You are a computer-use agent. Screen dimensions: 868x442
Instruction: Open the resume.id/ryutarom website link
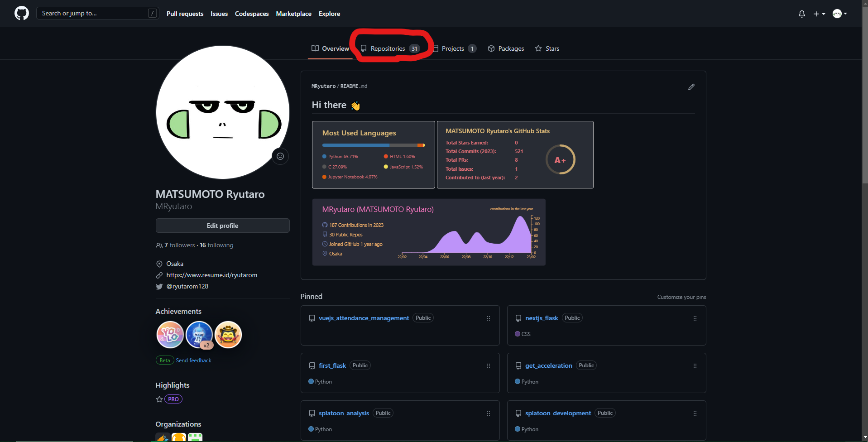[211, 275]
